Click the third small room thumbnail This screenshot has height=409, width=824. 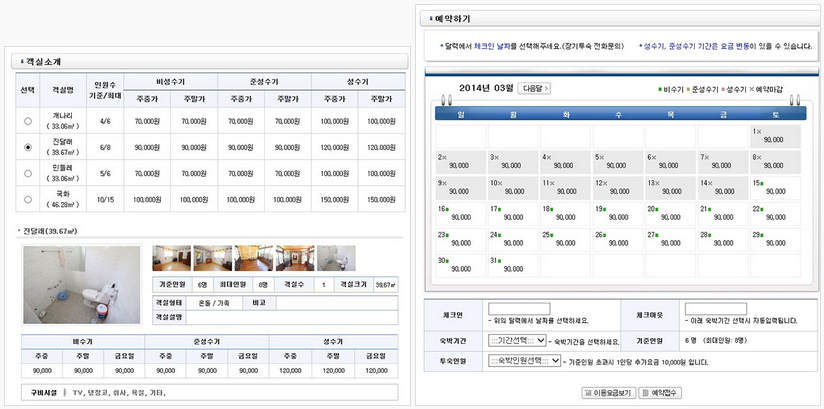(x=253, y=258)
